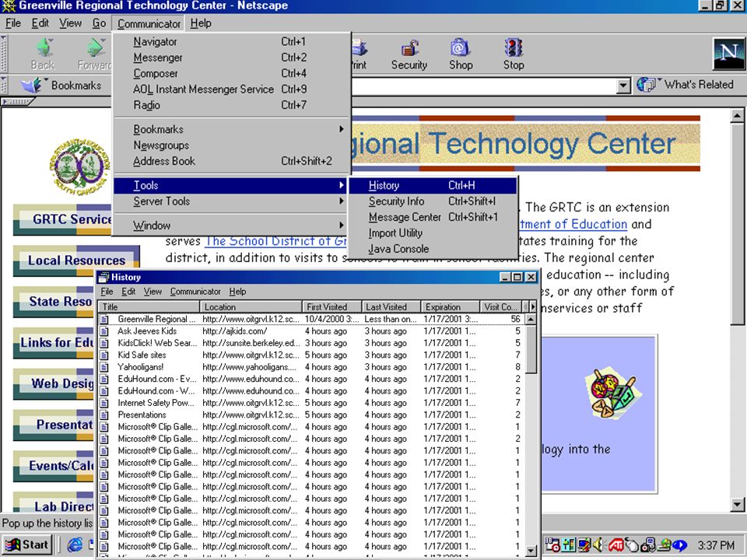Select the Internet Safety Pow... history row
Viewport: 747px width, 560px height.
pos(311,403)
